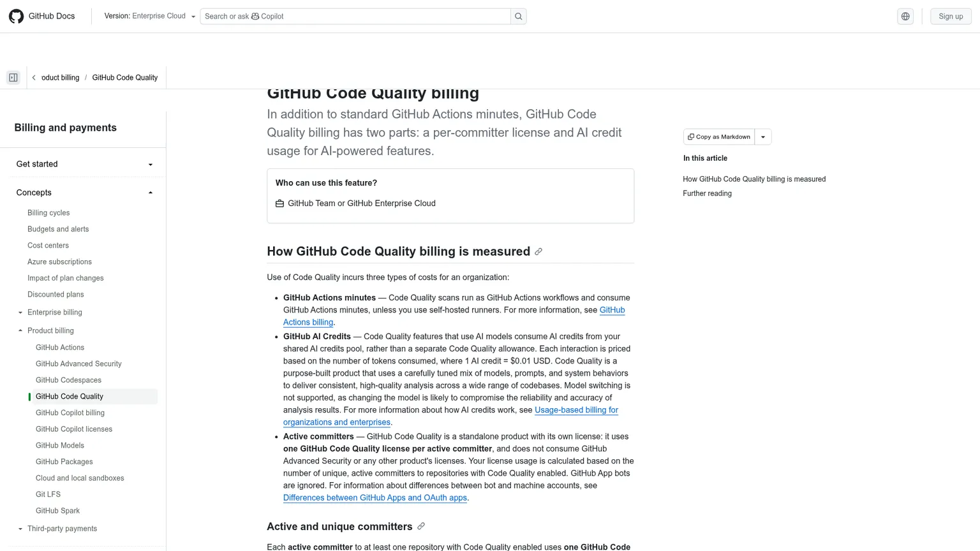Open GitHub Copilot billing sidebar item

click(x=70, y=413)
